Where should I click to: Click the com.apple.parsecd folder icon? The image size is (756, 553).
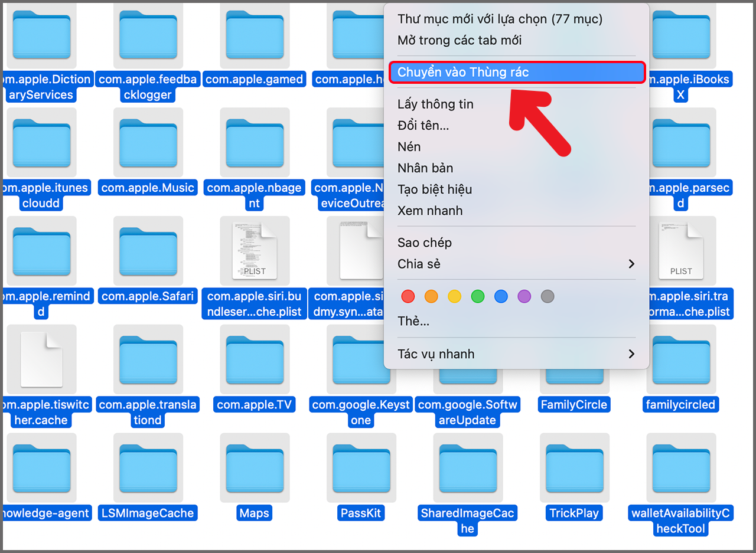click(x=681, y=142)
